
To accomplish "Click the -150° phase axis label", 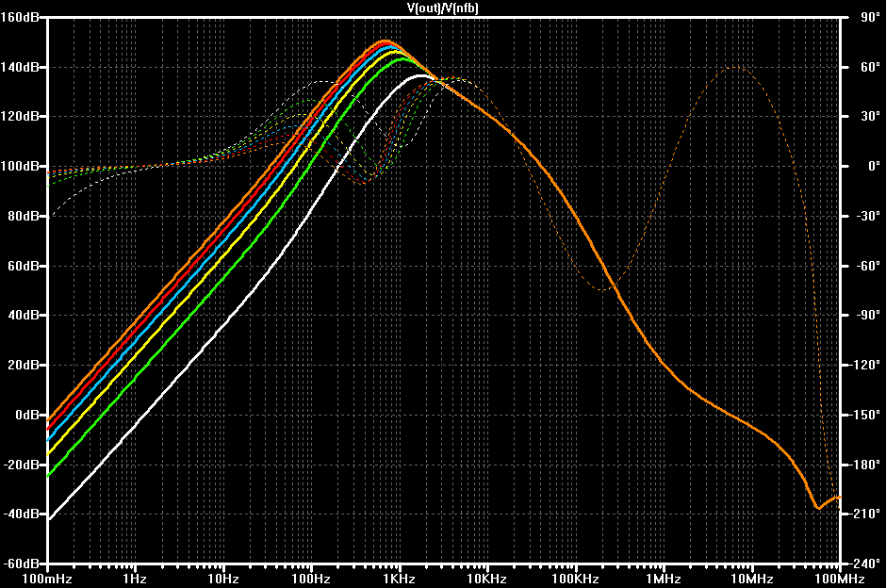I will [865, 414].
